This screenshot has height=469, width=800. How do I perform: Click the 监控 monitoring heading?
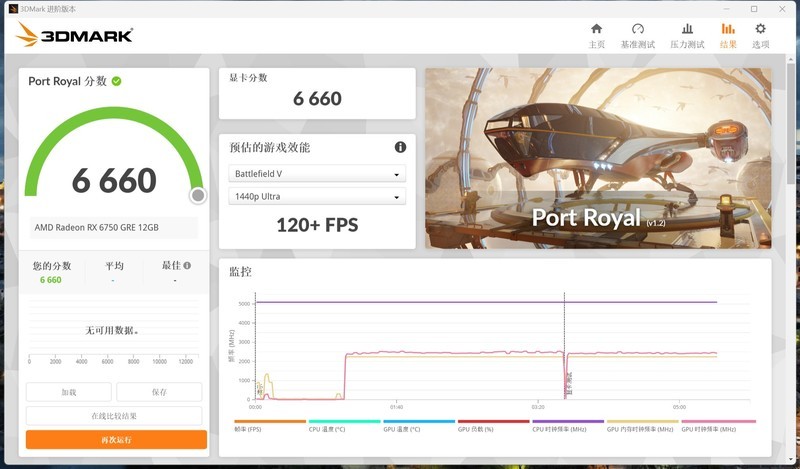coord(240,271)
